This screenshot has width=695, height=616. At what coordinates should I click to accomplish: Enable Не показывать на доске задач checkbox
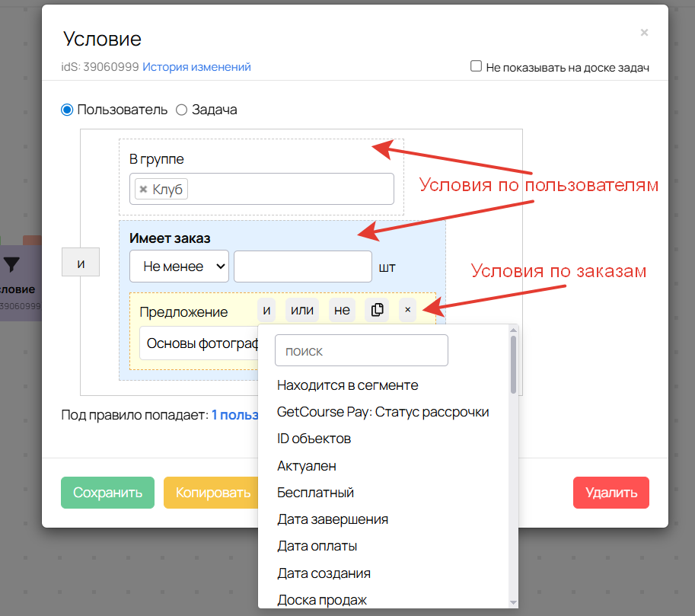pos(477,66)
